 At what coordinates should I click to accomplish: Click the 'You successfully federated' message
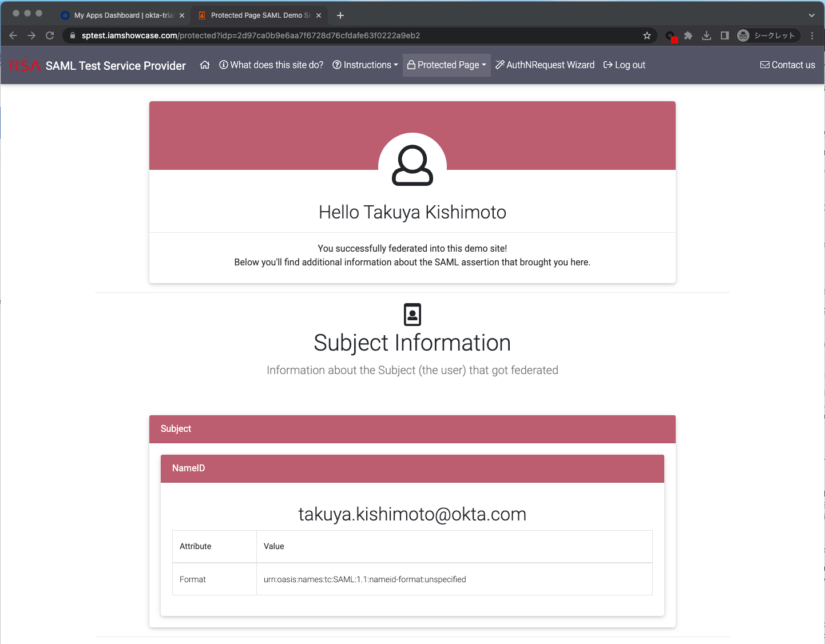point(412,248)
